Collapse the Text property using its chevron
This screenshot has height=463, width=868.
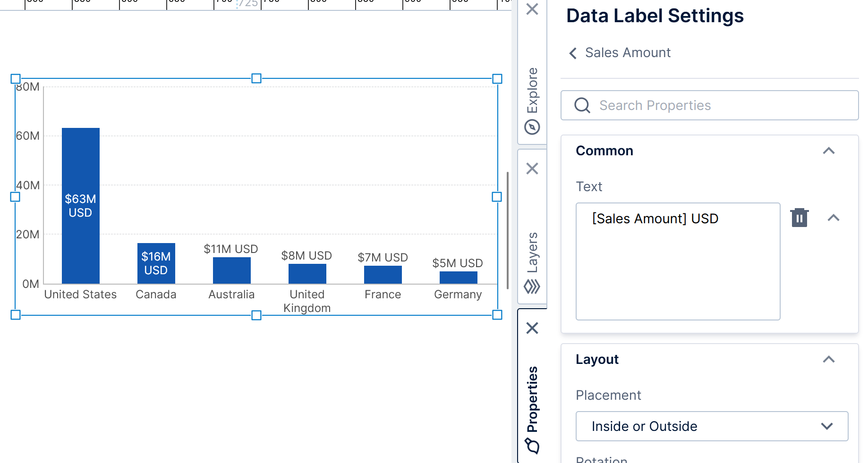click(833, 218)
